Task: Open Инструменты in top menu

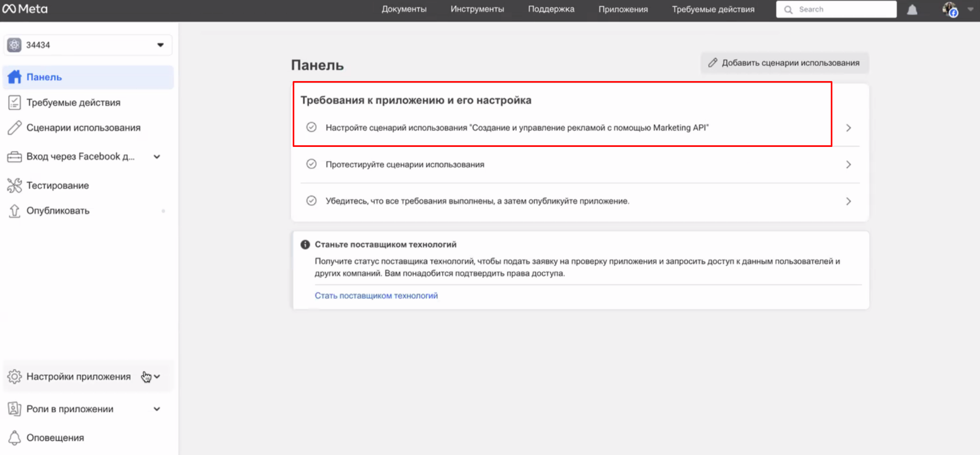Action: coord(477,9)
